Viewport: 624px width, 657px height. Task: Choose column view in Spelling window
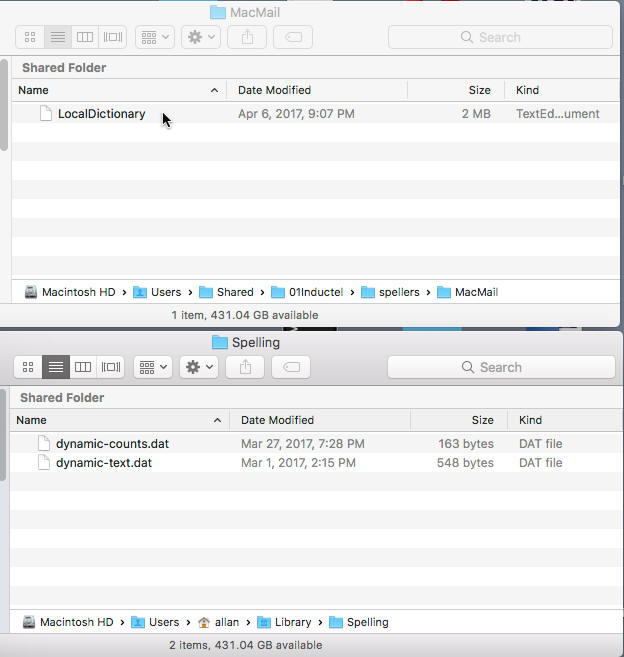click(83, 367)
